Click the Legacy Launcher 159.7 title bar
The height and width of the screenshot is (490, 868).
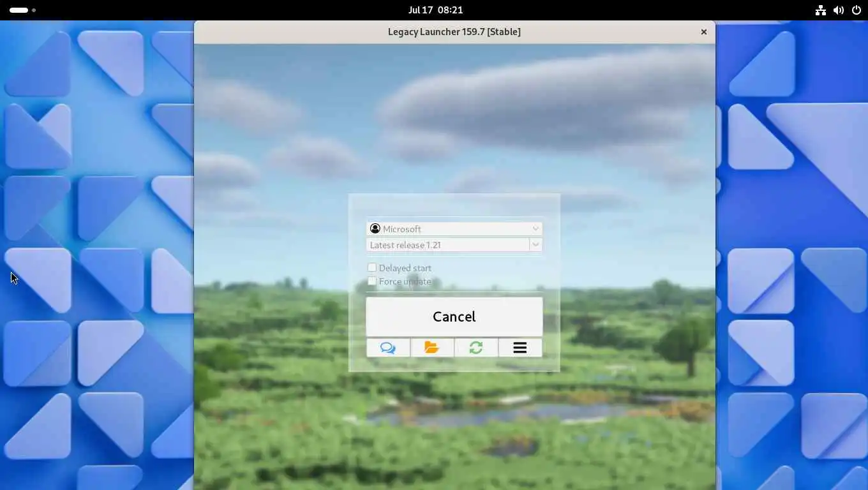click(x=454, y=32)
